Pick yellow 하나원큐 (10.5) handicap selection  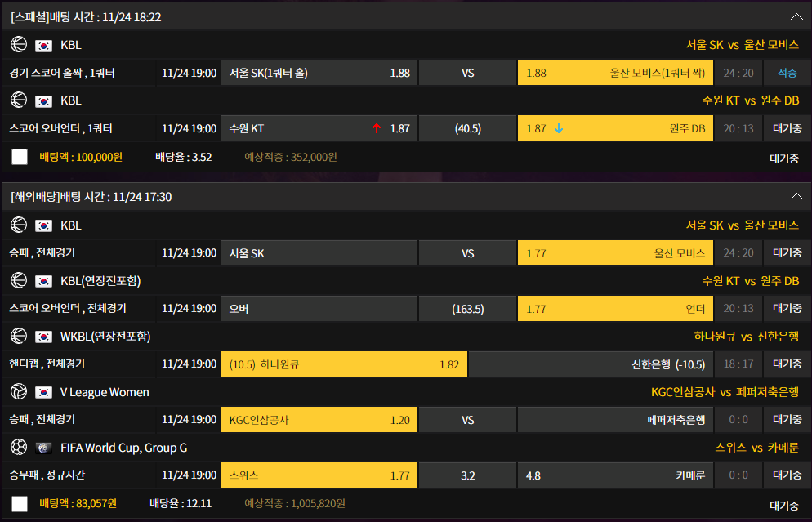click(x=344, y=364)
